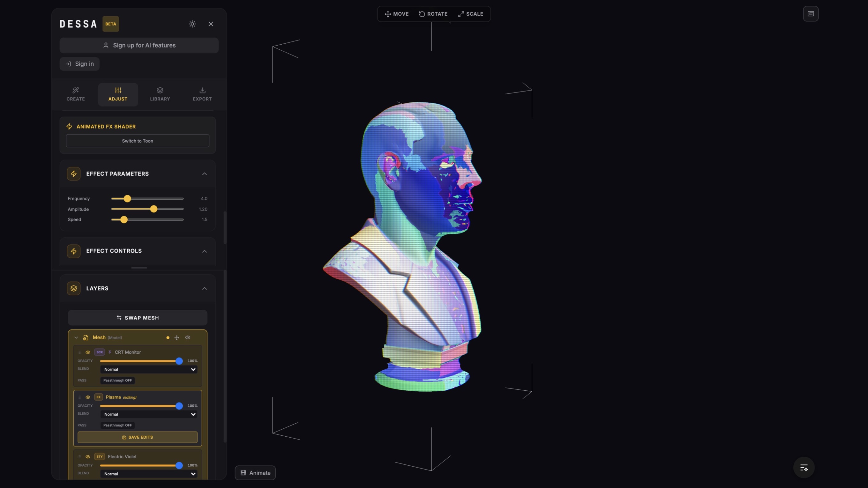This screenshot has width=868, height=488.
Task: Toggle Mesh layer visibility eye
Action: coord(188,337)
